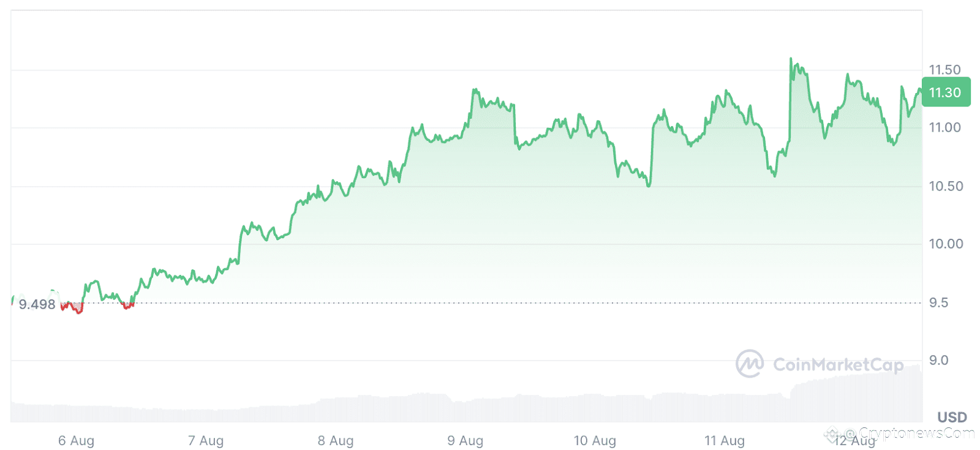Click the CoinMarketCap watermark text
The height and width of the screenshot is (450, 980).
tap(838, 365)
